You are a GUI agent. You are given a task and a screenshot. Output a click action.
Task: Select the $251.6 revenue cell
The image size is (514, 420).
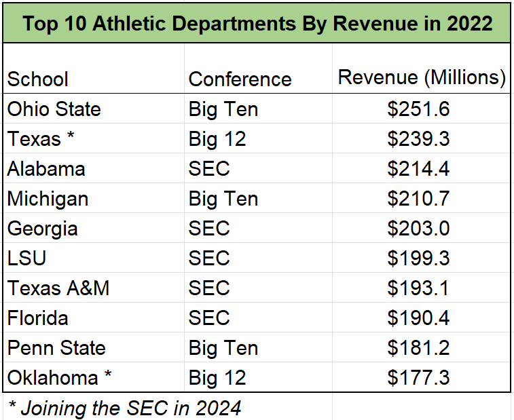pyautogui.click(x=419, y=109)
